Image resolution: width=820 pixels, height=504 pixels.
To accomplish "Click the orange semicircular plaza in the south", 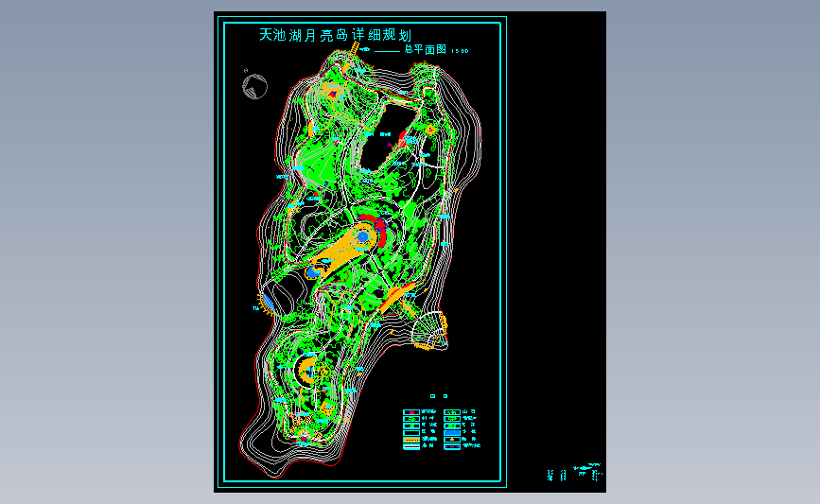I will click(x=305, y=369).
